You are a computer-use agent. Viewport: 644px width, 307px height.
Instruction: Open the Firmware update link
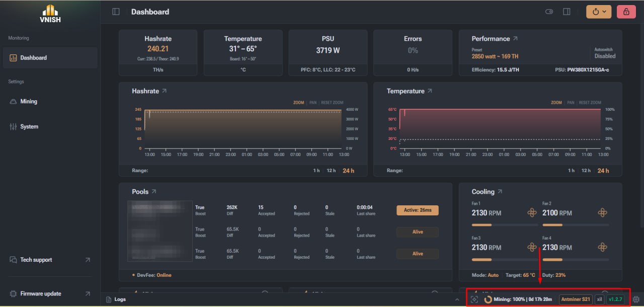tap(50, 293)
